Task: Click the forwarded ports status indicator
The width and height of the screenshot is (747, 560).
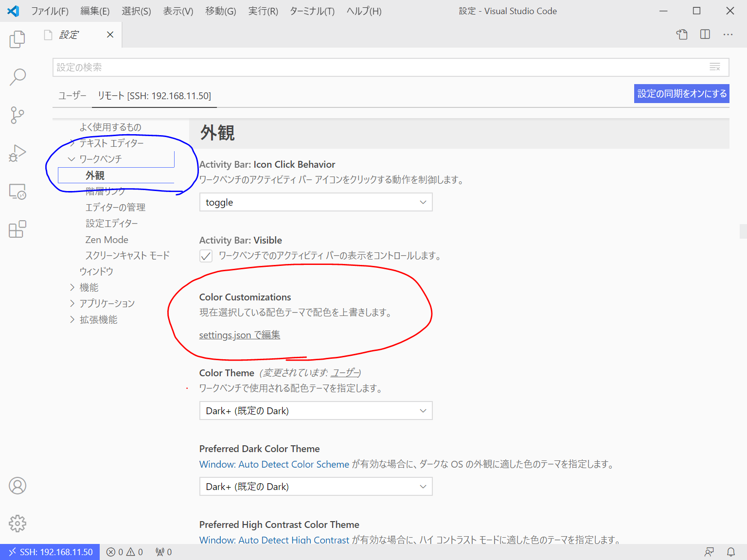Action: (163, 552)
